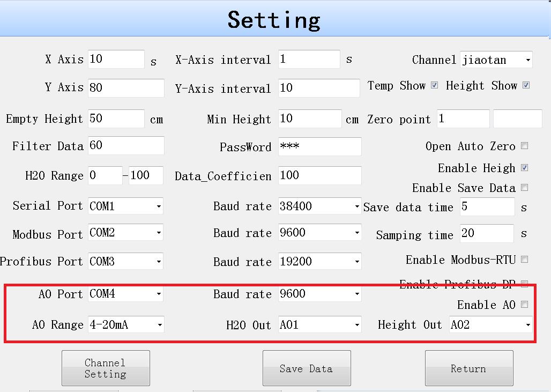Tick the Enable AO checkbox
Screen dimensions: 551x392
524,305
